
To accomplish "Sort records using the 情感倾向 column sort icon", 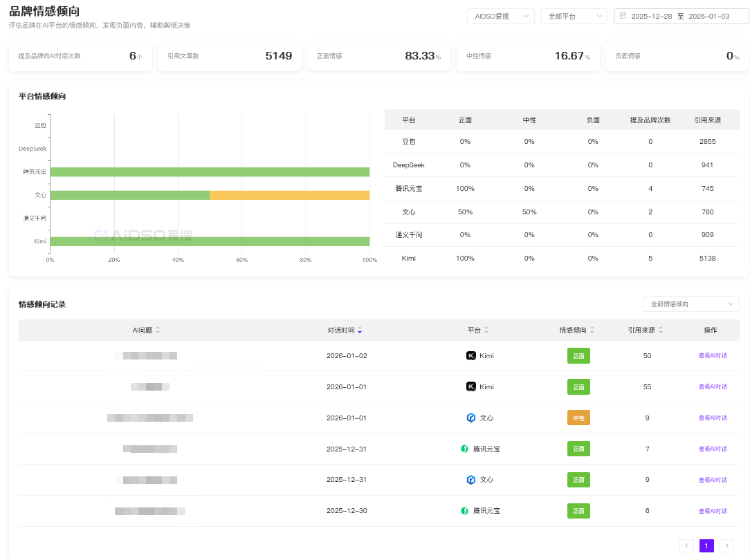I will [x=592, y=330].
